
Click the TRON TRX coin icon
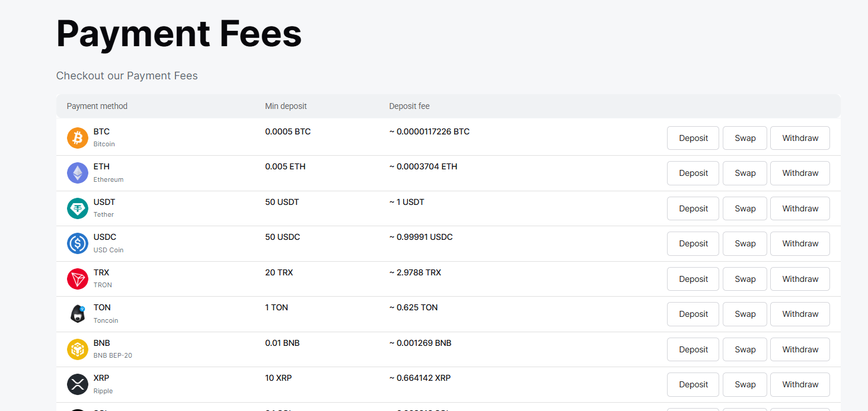click(x=78, y=279)
